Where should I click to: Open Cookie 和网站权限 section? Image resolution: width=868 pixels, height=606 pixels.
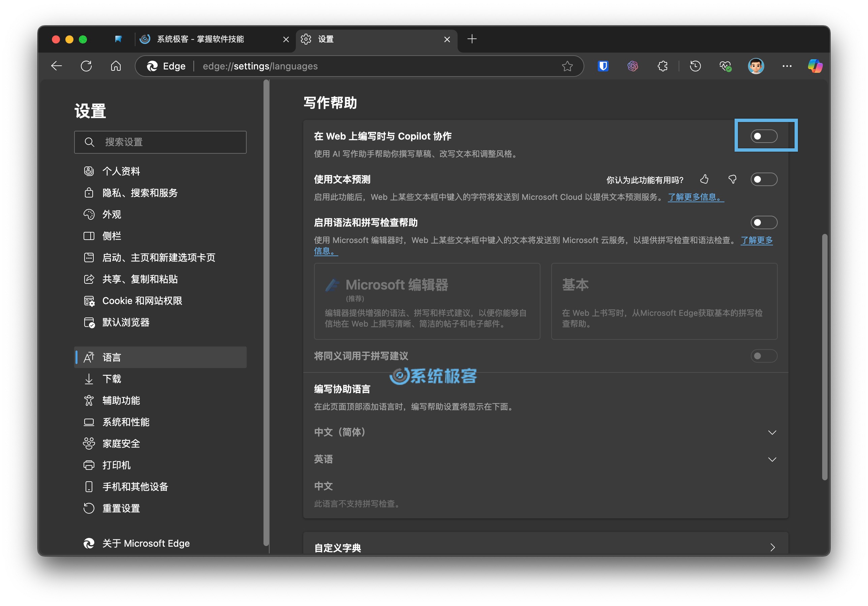click(x=160, y=301)
